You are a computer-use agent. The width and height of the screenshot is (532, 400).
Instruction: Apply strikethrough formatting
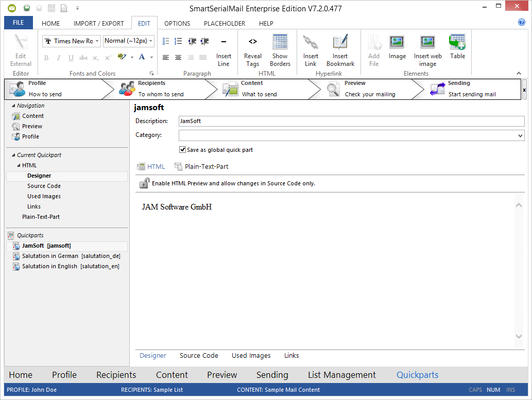(83, 58)
